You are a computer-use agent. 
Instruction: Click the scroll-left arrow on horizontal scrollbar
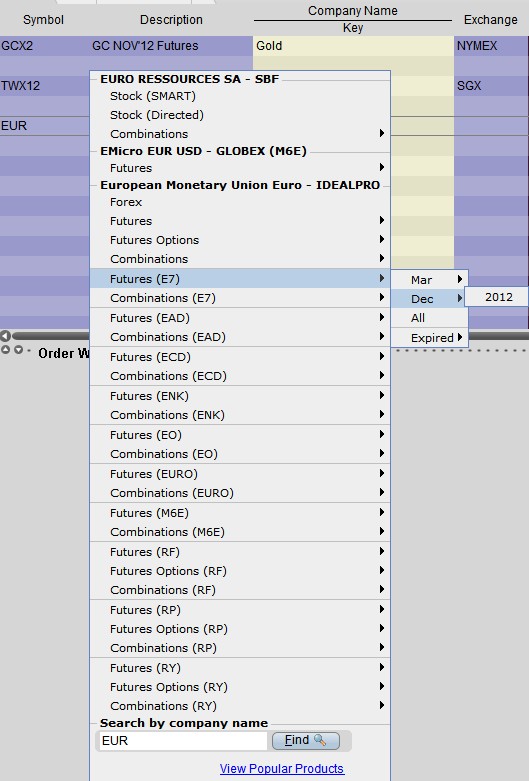[x=5, y=336]
